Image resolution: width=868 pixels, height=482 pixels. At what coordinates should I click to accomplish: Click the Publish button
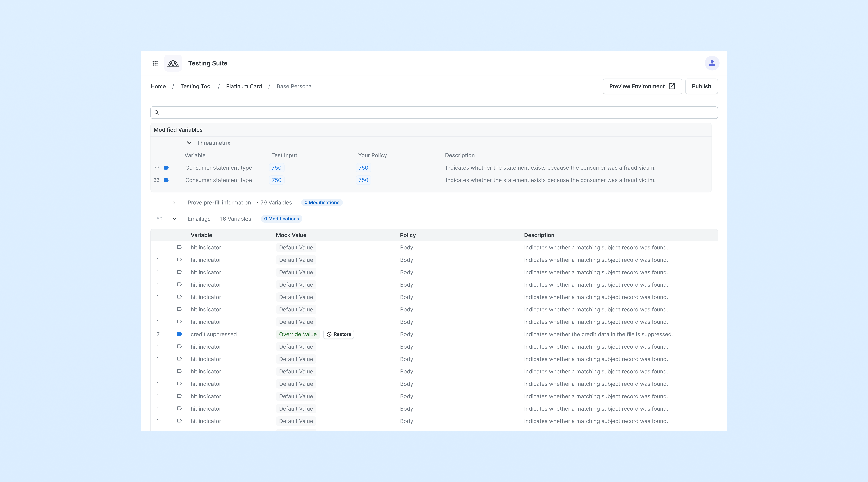701,86
